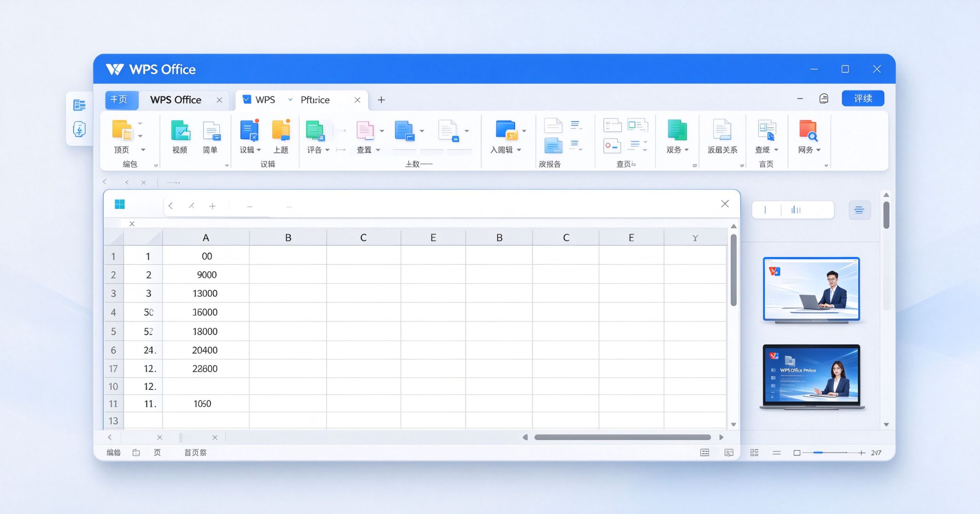Click the back arrow in sheet toolbar
Screen dimensions: 980x514
(x=171, y=206)
